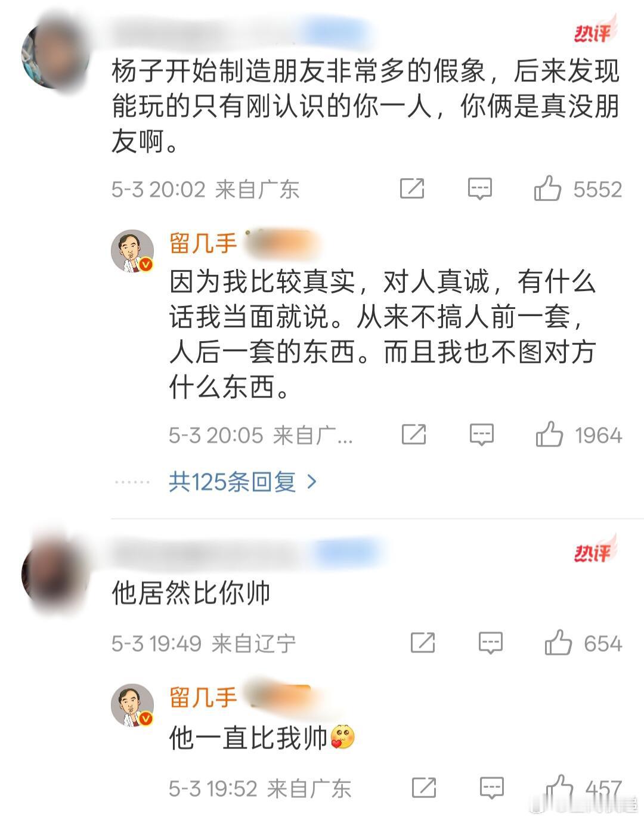Viewport: 644px width, 820px height.
Task: Share the 他居然比你帅 comment
Action: (423, 643)
